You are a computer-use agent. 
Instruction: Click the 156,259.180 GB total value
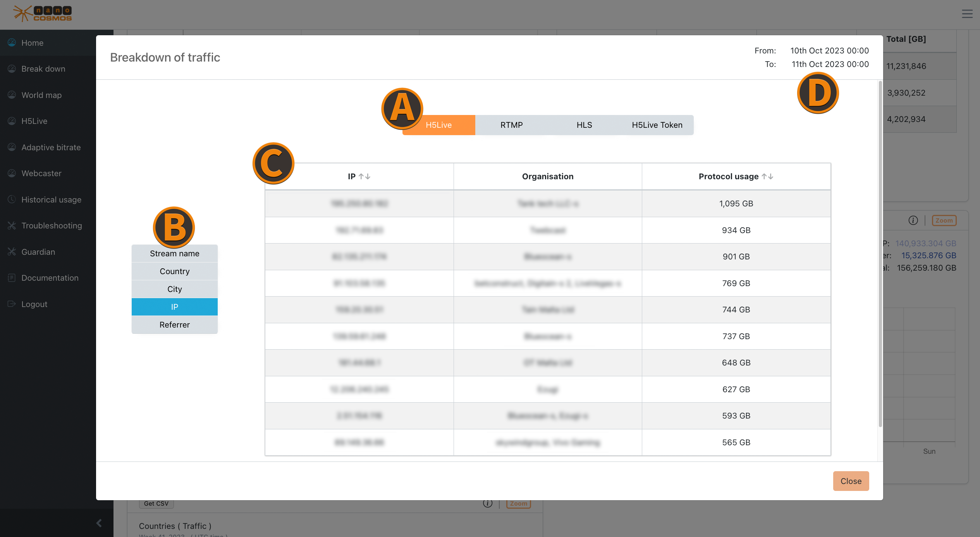click(927, 268)
